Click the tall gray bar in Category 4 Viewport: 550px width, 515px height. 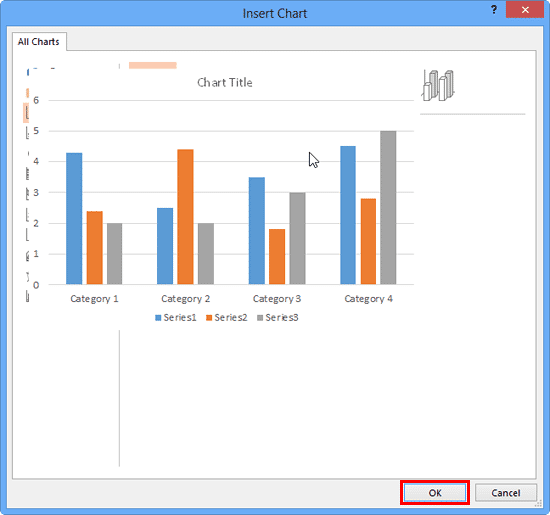[388, 208]
